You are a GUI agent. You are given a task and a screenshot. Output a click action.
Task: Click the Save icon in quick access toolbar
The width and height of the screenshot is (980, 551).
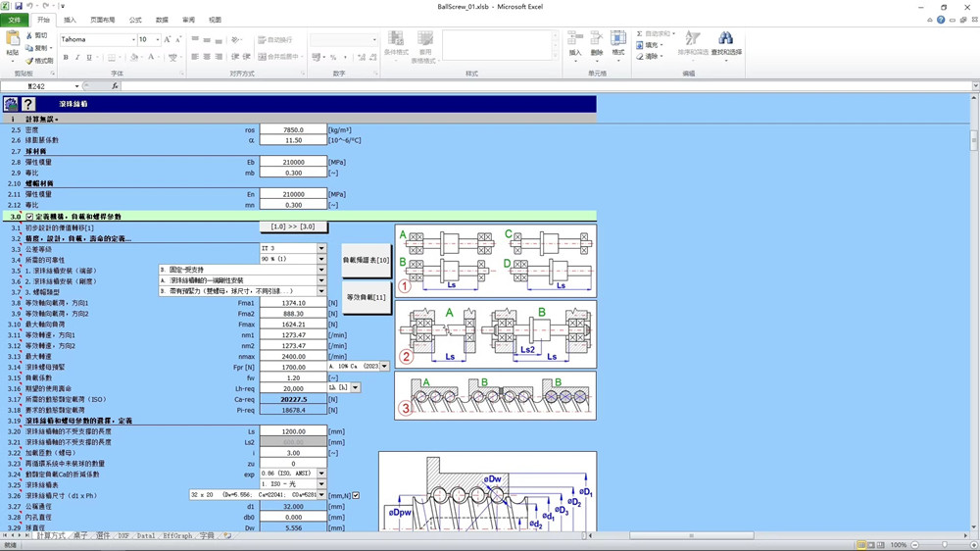click(x=18, y=6)
